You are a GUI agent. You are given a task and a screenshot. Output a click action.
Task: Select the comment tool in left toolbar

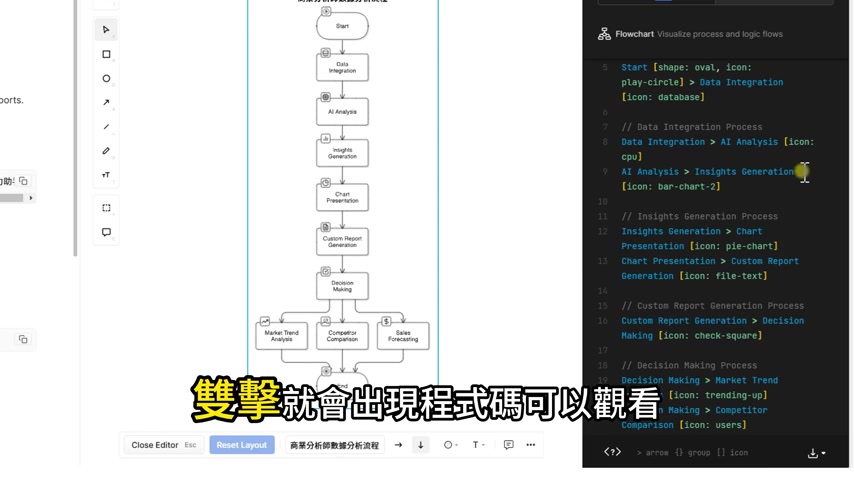click(106, 232)
